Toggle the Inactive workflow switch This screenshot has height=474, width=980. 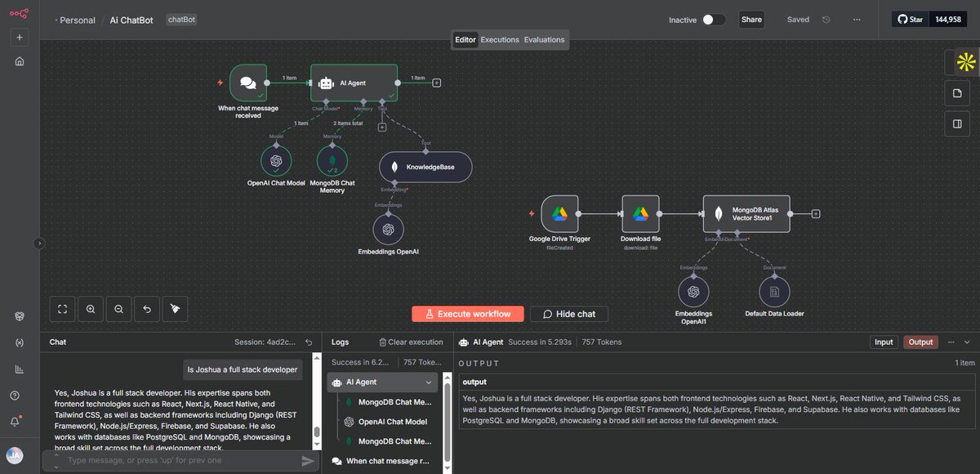point(714,20)
